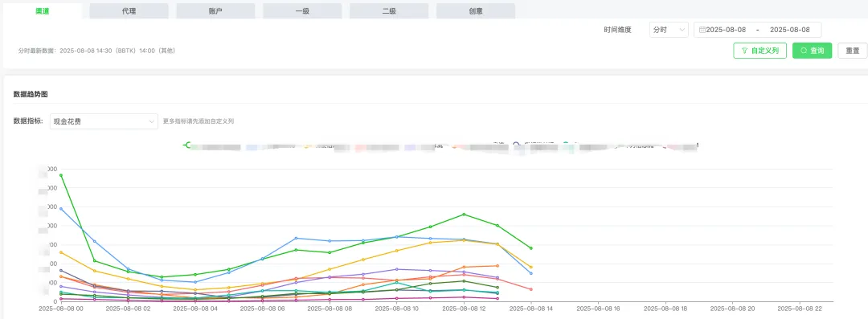
Task: Click the x-axis label 2025-08-08 00
Action: (61, 309)
